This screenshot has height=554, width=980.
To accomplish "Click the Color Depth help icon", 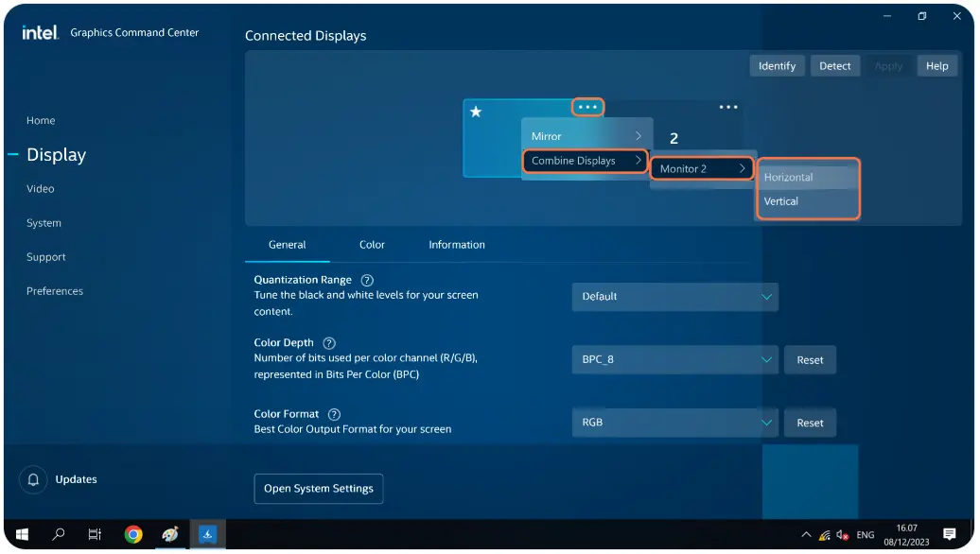I will pos(329,343).
